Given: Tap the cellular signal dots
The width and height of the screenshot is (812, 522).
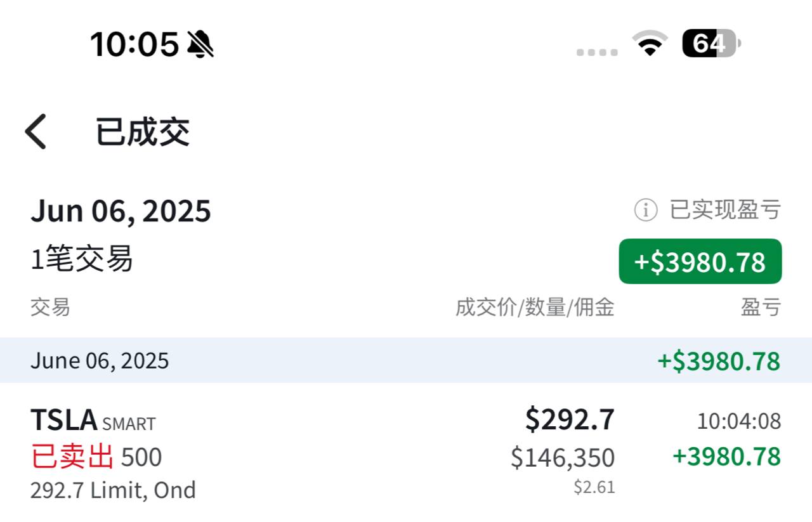Looking at the screenshot, I should click(x=597, y=52).
